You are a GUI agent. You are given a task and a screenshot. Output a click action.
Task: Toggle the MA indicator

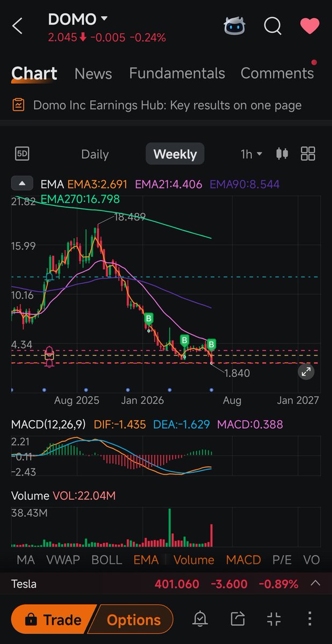coord(26,560)
